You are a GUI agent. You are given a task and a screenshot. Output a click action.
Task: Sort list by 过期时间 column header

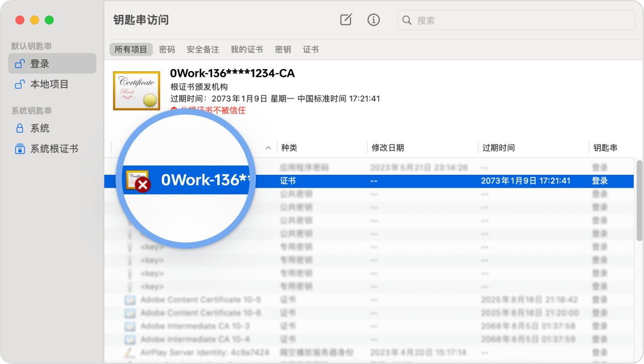pos(498,148)
